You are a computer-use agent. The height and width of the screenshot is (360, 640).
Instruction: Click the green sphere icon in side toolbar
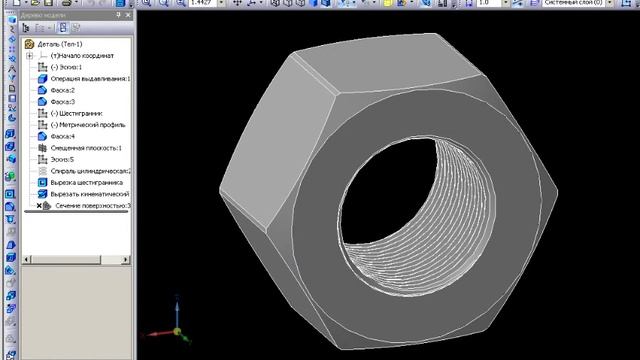point(11,176)
